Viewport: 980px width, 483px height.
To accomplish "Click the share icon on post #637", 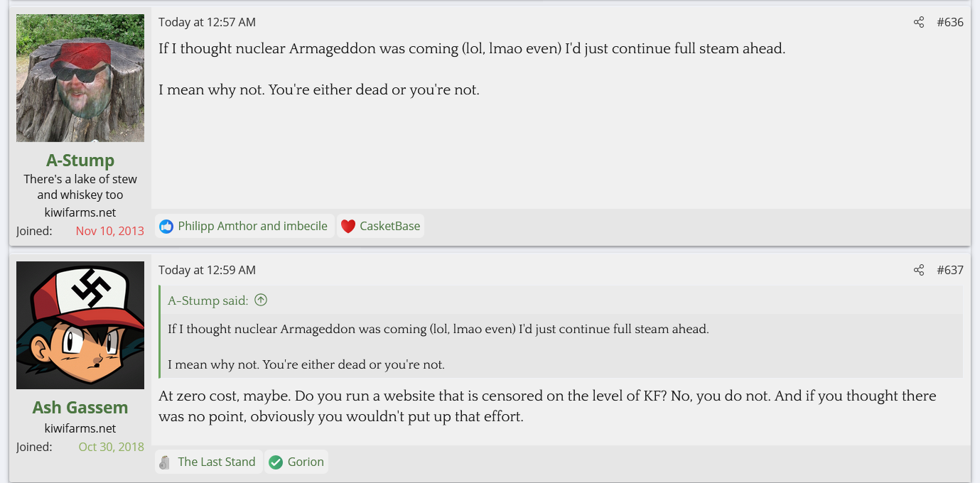I will [919, 271].
